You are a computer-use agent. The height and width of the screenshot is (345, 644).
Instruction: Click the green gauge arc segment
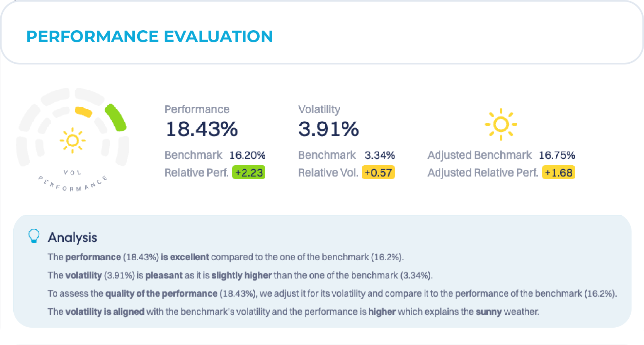click(x=116, y=117)
